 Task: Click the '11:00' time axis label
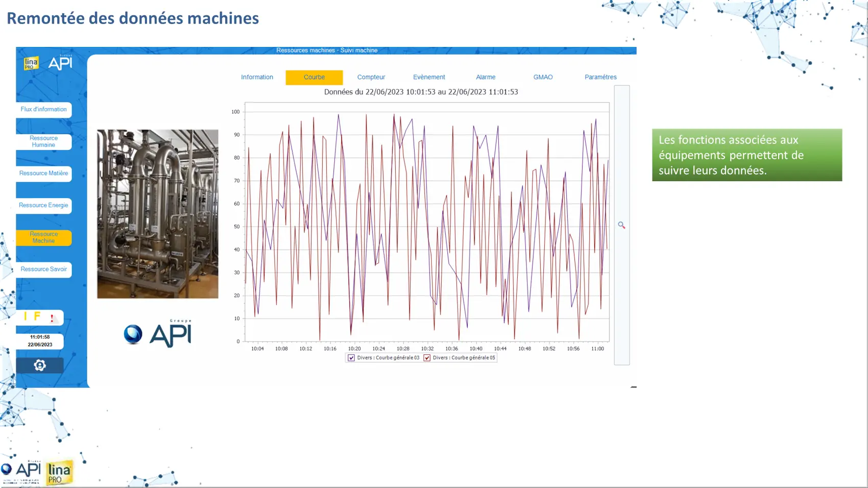point(597,349)
